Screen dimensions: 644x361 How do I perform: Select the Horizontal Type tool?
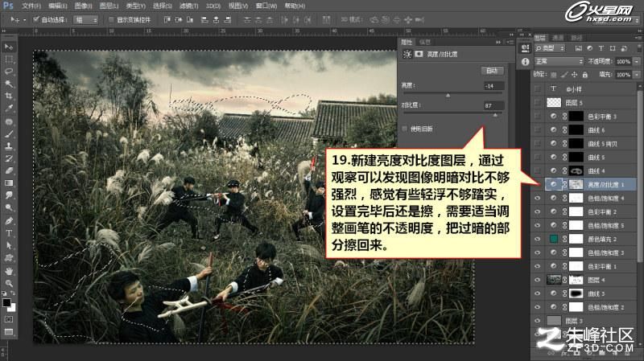pos(9,233)
